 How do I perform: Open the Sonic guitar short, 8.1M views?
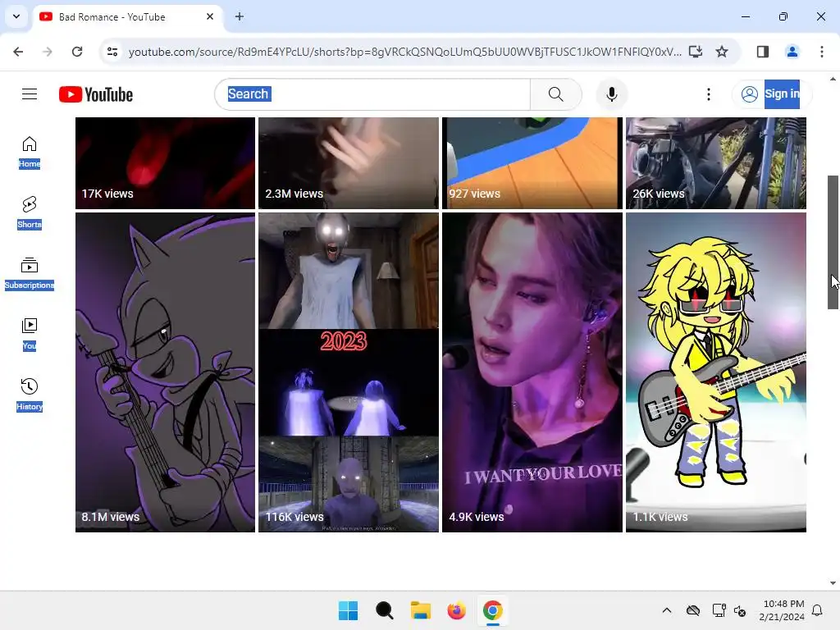(165, 372)
